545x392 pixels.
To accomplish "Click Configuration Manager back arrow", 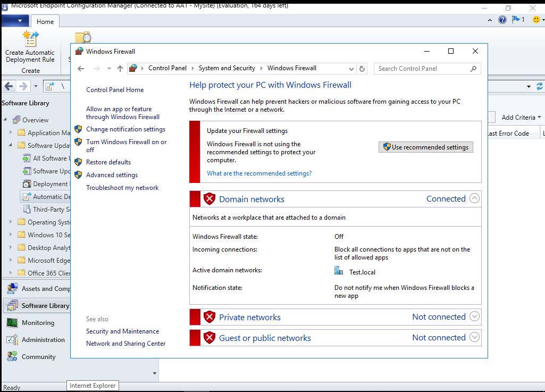I will point(9,86).
